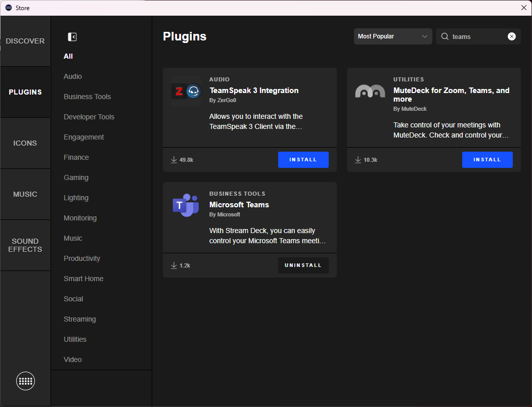532x407 pixels.
Task: Click the By MuteDeck author text
Action: pyautogui.click(x=410, y=109)
